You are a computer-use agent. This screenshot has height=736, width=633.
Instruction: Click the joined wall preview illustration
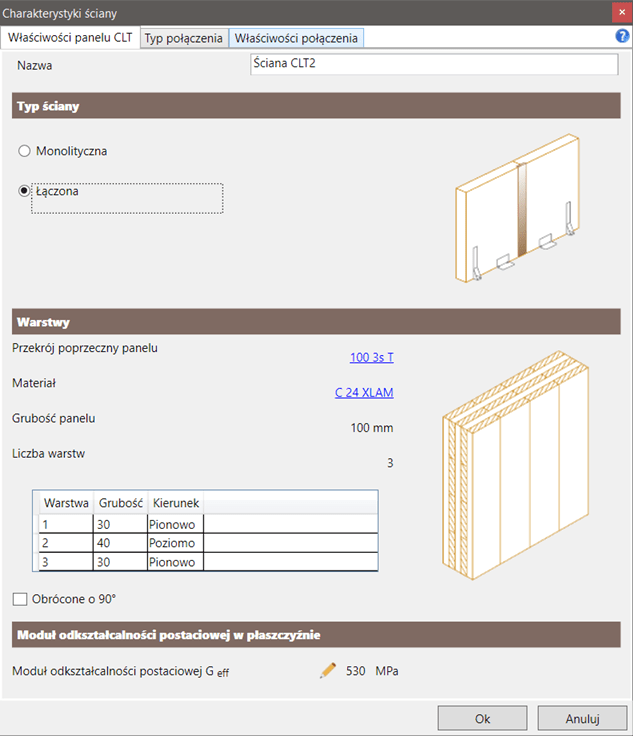coord(516,213)
